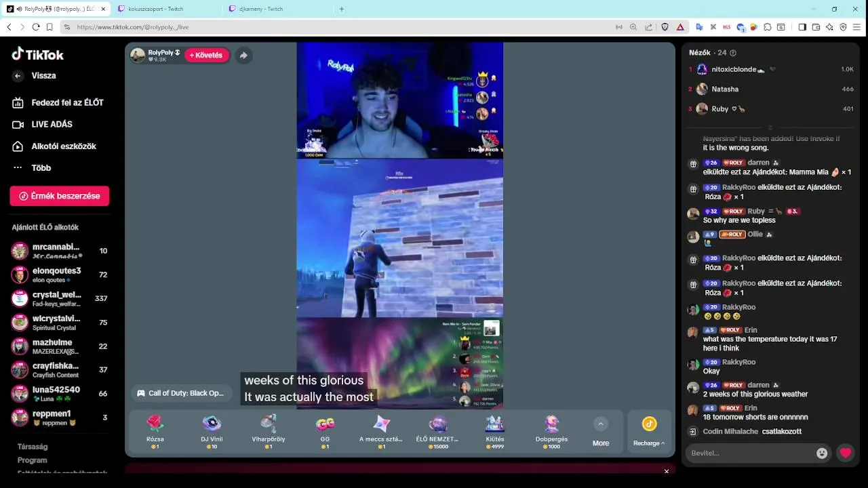Follow RolyPoly with Követés button
The image size is (868, 488).
[x=206, y=55]
